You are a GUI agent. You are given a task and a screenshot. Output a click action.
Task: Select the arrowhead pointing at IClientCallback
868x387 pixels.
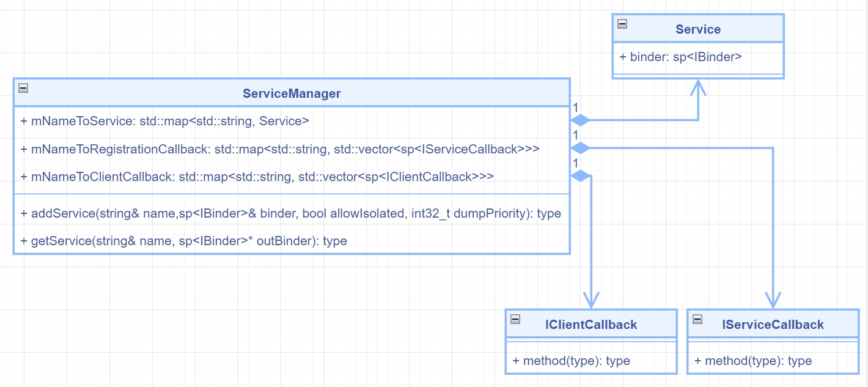(590, 301)
